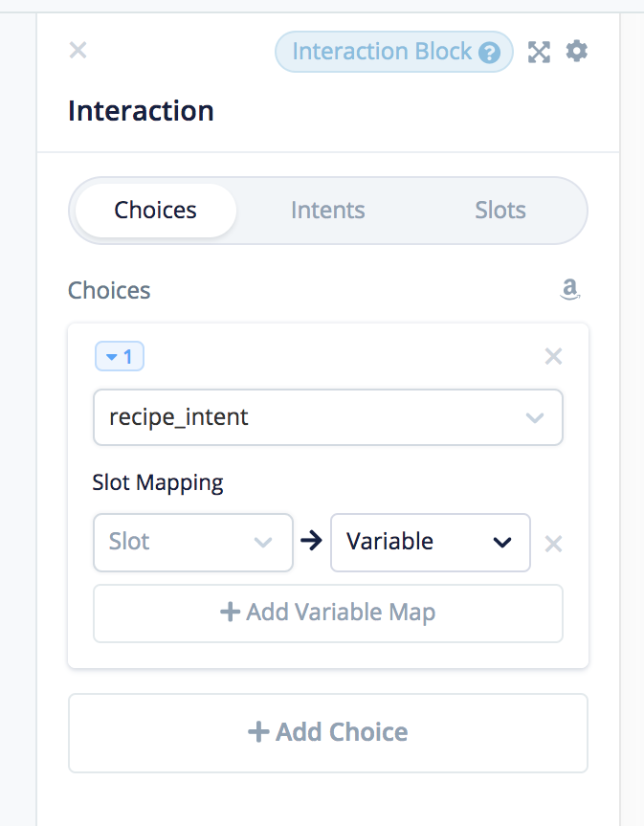
Task: Switch to the Intents tab
Action: tap(327, 211)
